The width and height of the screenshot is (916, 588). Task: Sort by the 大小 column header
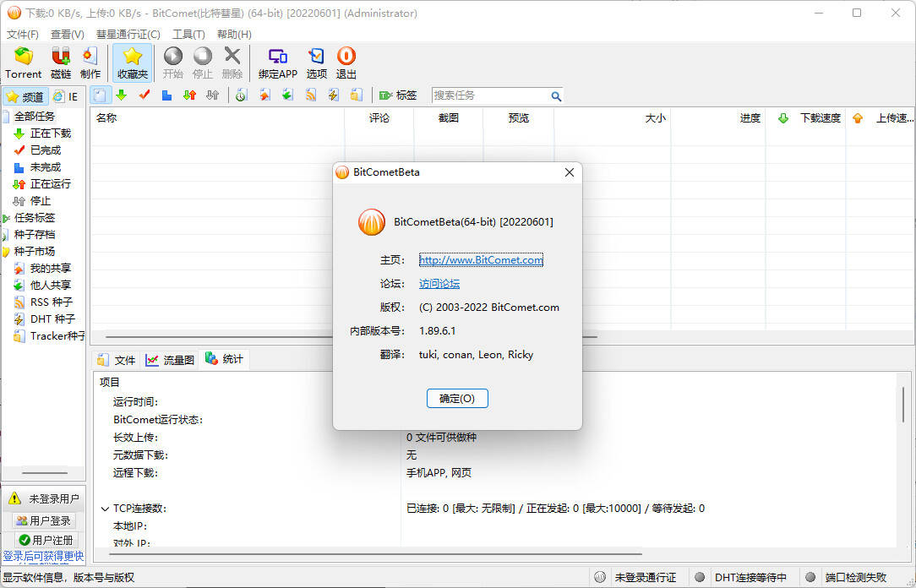(x=613, y=118)
